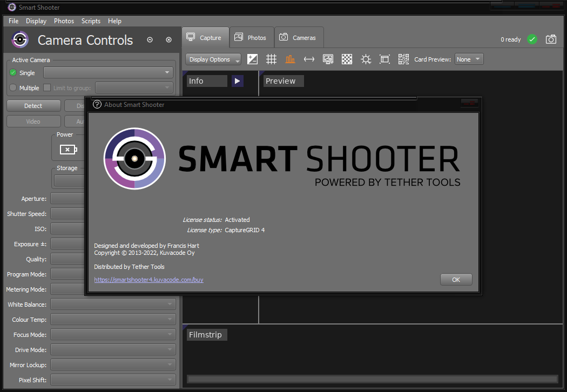Open the File menu

(x=13, y=21)
